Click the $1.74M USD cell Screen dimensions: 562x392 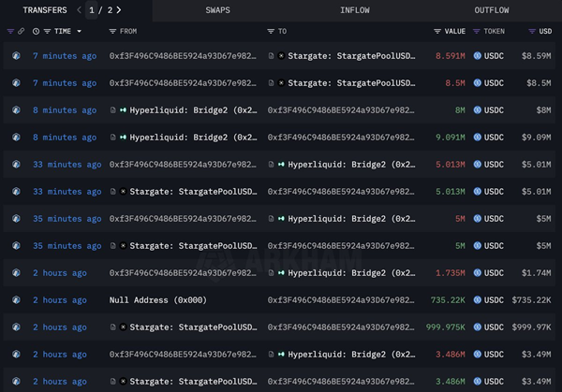[536, 273]
